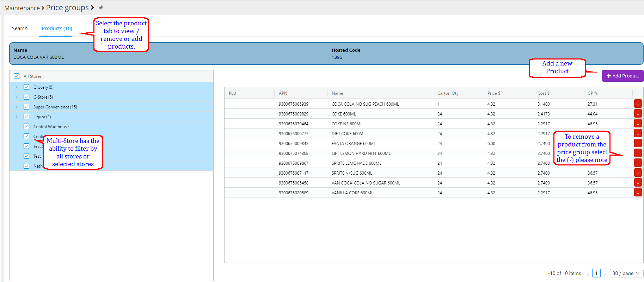Click the 1-10 of 10 items text
The height and width of the screenshot is (282, 644).
click(563, 273)
